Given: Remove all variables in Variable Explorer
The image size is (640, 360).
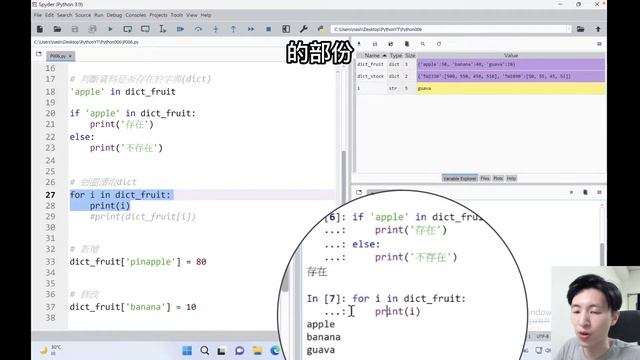Looking at the screenshot, I should coord(407,44).
